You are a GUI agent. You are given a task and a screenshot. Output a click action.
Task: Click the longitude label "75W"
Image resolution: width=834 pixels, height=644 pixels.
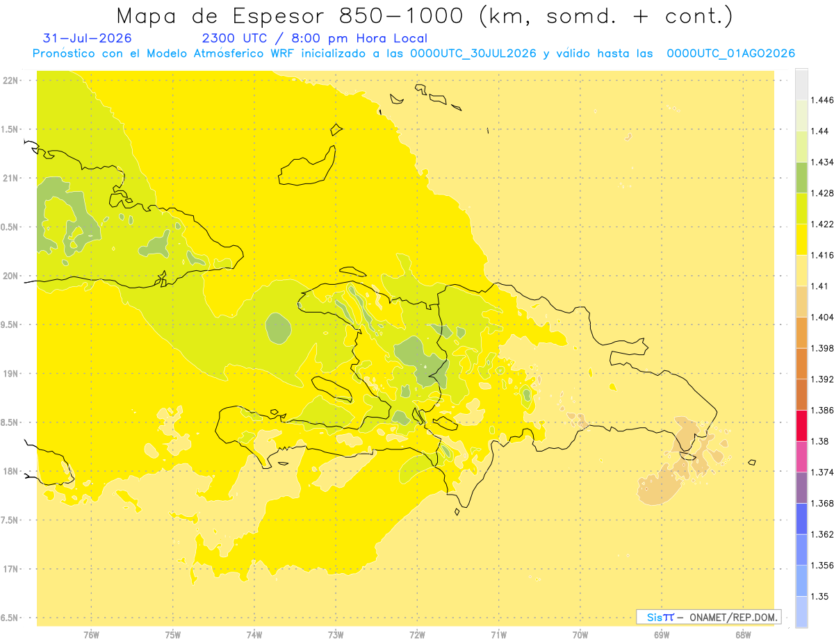(x=172, y=634)
